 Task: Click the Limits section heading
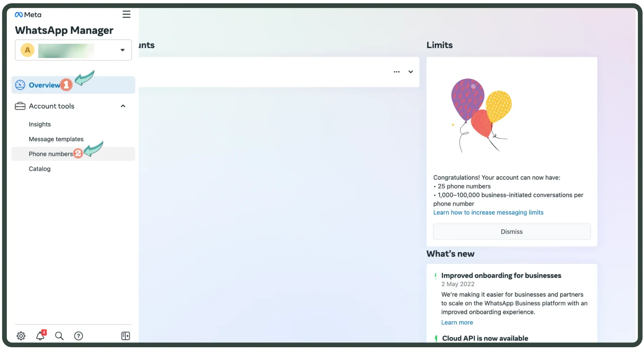(x=439, y=45)
